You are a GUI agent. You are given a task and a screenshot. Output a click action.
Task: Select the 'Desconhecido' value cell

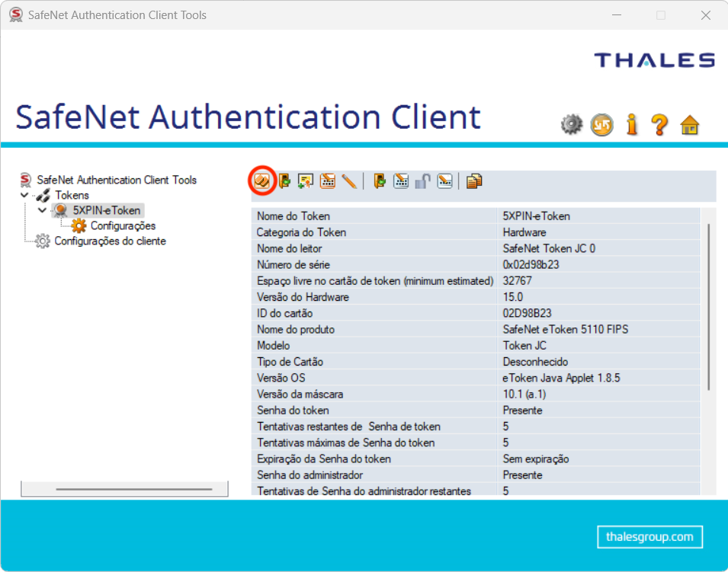click(535, 363)
